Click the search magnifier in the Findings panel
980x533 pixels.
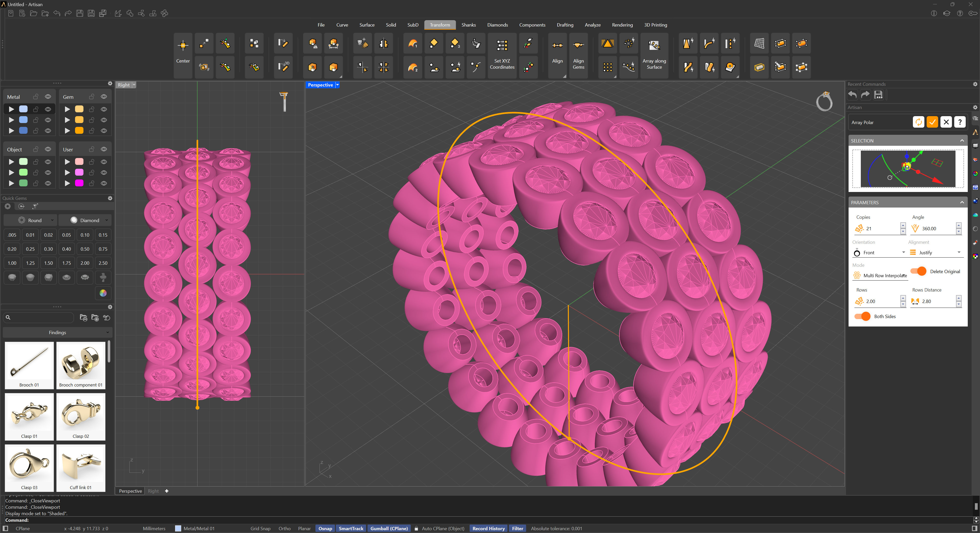tap(8, 317)
